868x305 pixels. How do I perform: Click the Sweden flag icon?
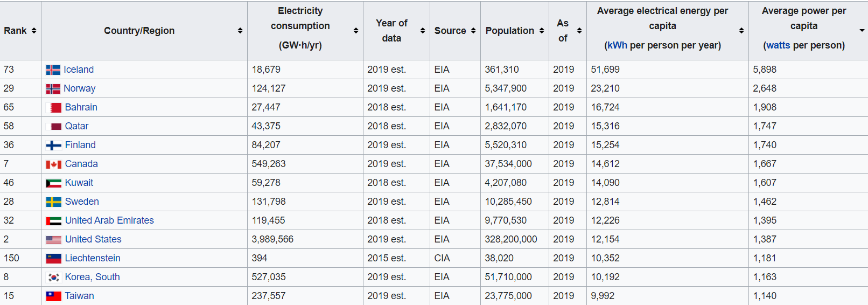tap(54, 202)
